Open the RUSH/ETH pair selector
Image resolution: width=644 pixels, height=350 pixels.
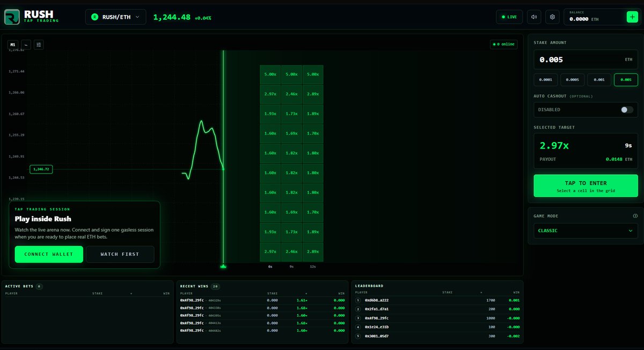pos(115,17)
